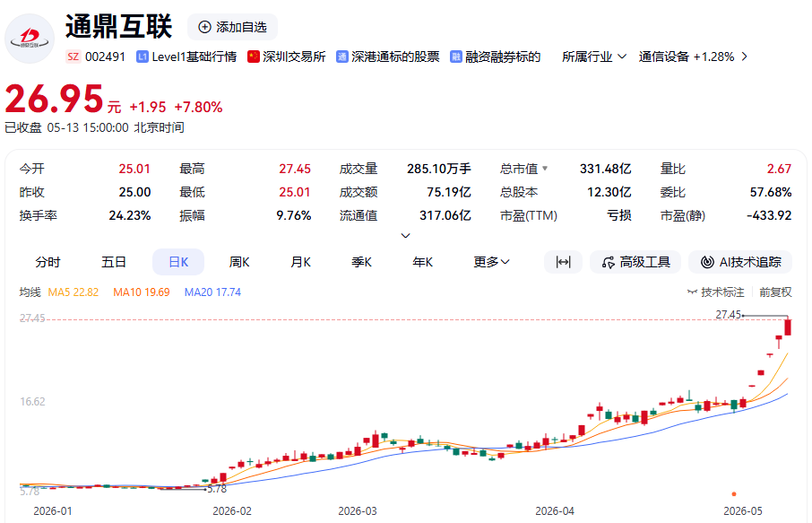Click the chart width expand icon button

point(563,262)
